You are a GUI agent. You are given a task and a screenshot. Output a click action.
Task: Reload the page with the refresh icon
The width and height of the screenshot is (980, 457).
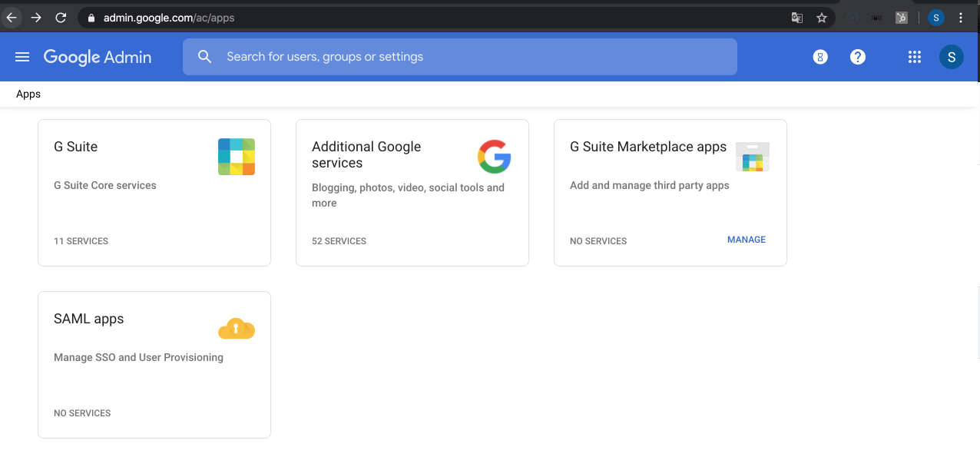click(61, 17)
